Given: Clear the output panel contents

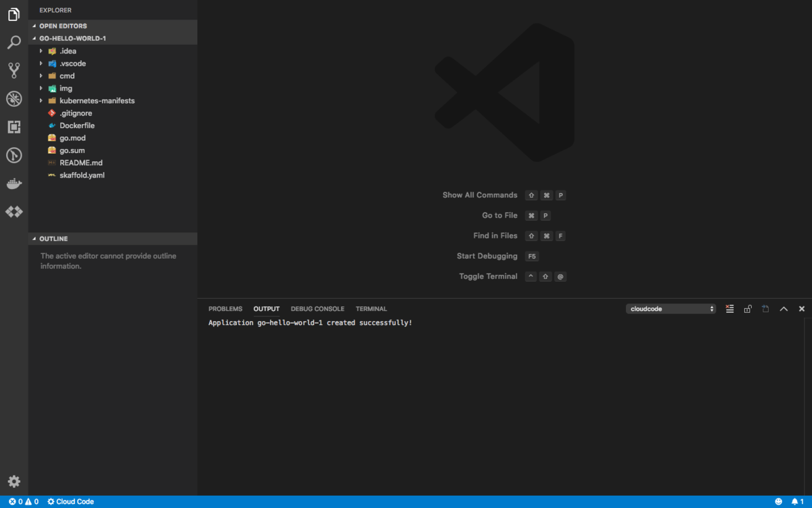Looking at the screenshot, I should pos(729,309).
